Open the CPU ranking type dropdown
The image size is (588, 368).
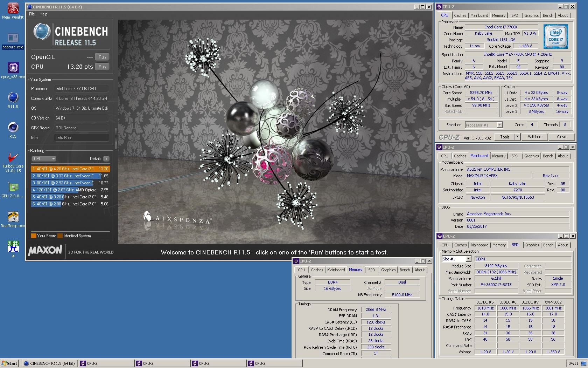(44, 159)
